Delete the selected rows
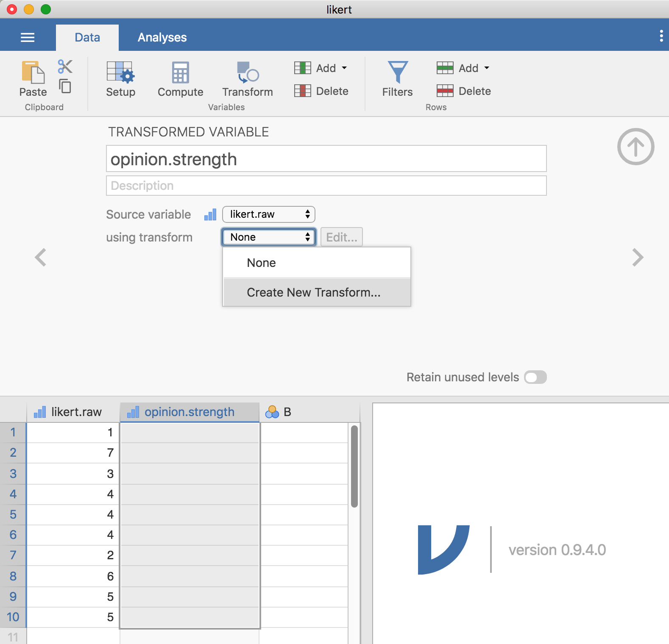Screen dimensions: 669x644 [x=464, y=91]
